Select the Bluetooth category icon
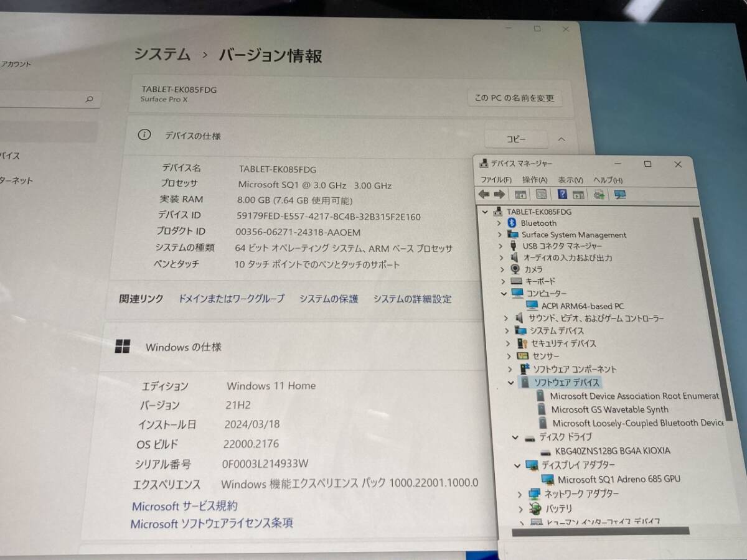 coord(512,223)
